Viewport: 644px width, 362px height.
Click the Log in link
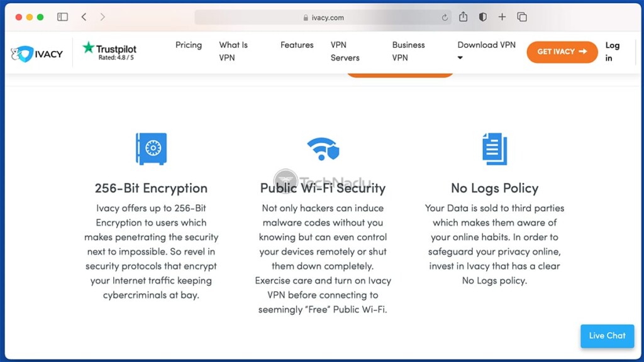[612, 52]
